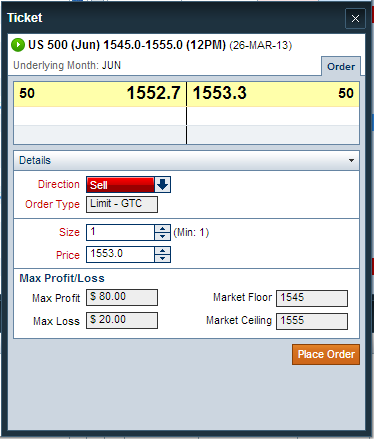Click into the Size input field
This screenshot has height=439, width=374.
(120, 232)
